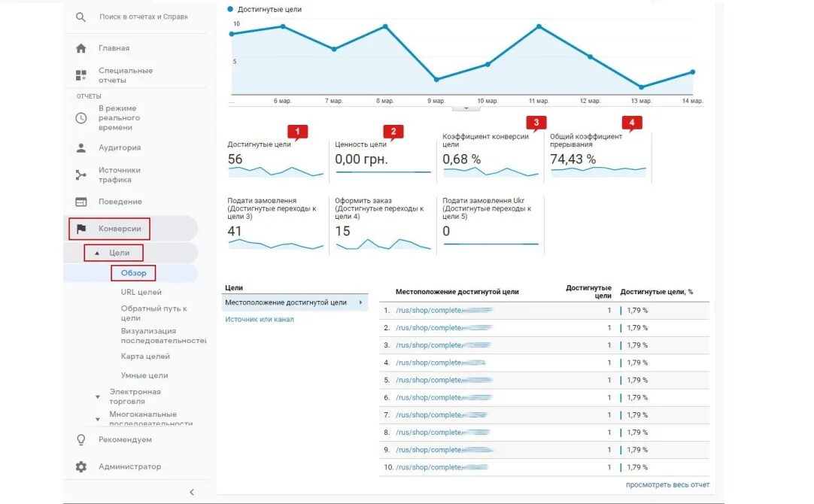Click the Audience person icon
This screenshot has width=814, height=504.
[x=81, y=148]
